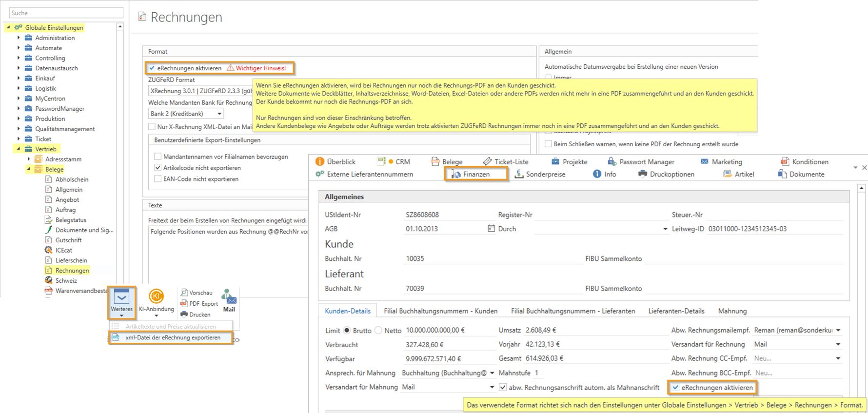Click the Suche search field
Screen dimensions: 868x413
[66, 13]
